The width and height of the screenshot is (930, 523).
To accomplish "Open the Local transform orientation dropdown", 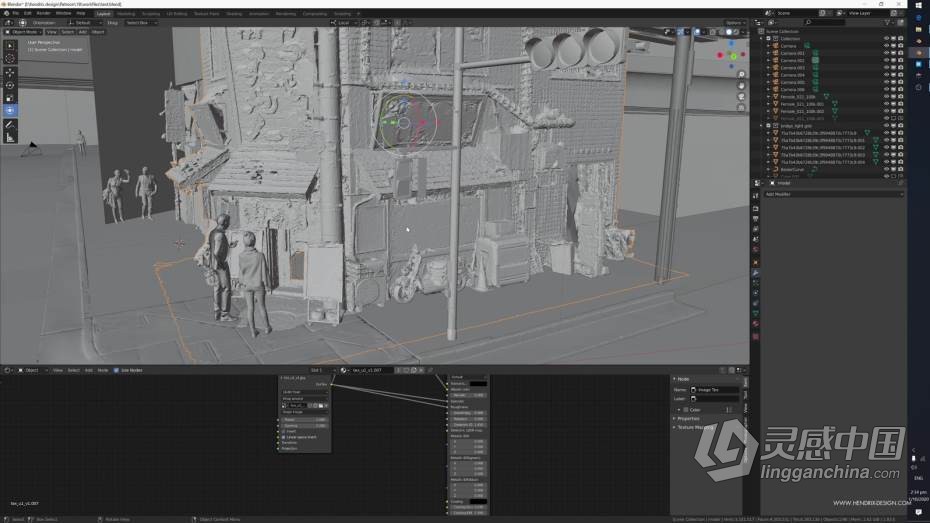I will [344, 23].
